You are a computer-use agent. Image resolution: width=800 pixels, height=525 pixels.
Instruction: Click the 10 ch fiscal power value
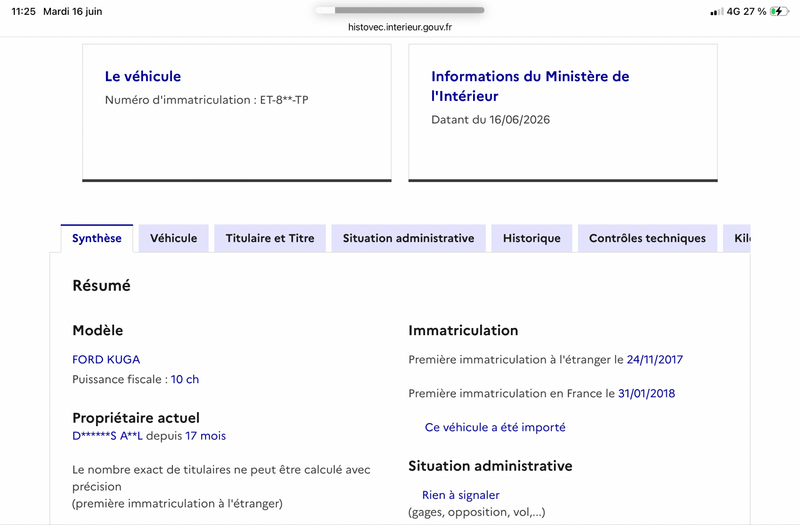click(x=185, y=379)
